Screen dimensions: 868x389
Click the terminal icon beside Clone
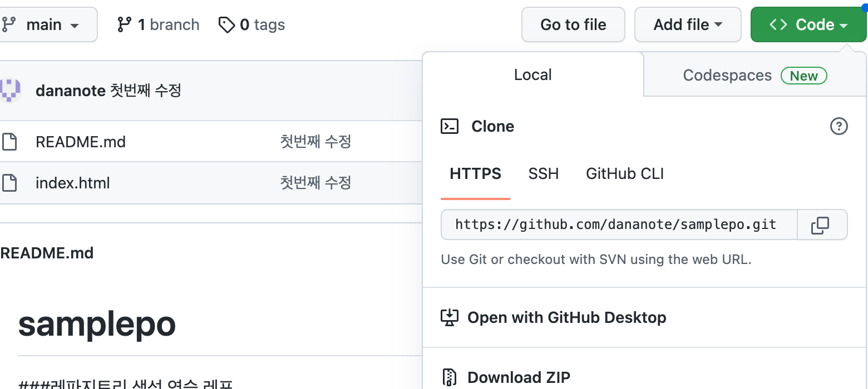pyautogui.click(x=450, y=127)
